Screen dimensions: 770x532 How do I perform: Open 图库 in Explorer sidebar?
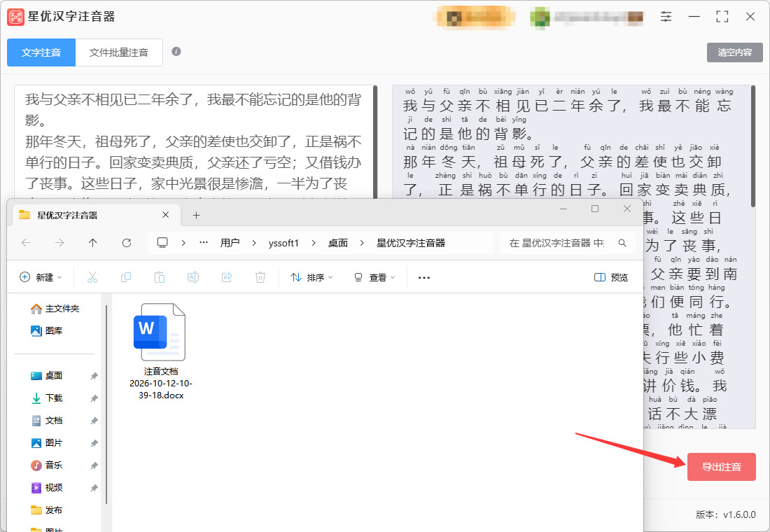coord(47,330)
